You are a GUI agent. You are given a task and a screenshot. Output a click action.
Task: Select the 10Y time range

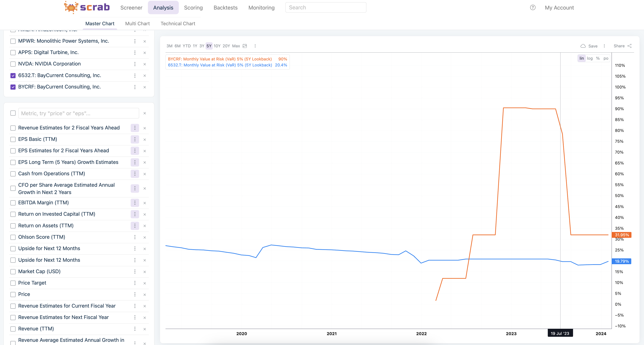[217, 46]
